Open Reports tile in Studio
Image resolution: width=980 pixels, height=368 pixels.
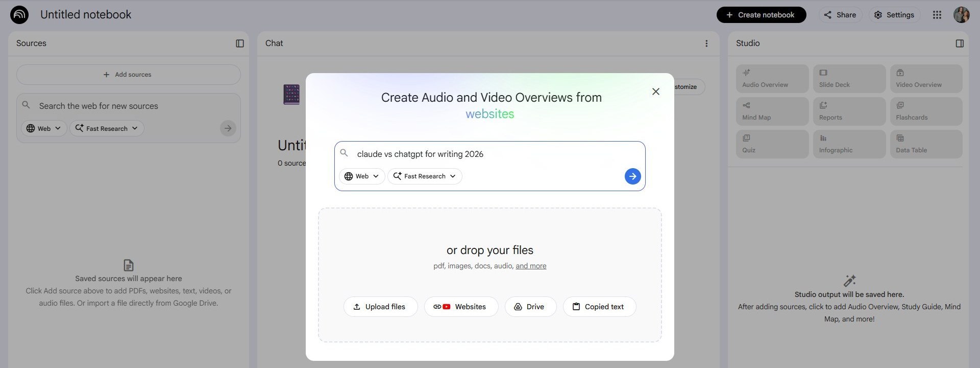click(849, 111)
